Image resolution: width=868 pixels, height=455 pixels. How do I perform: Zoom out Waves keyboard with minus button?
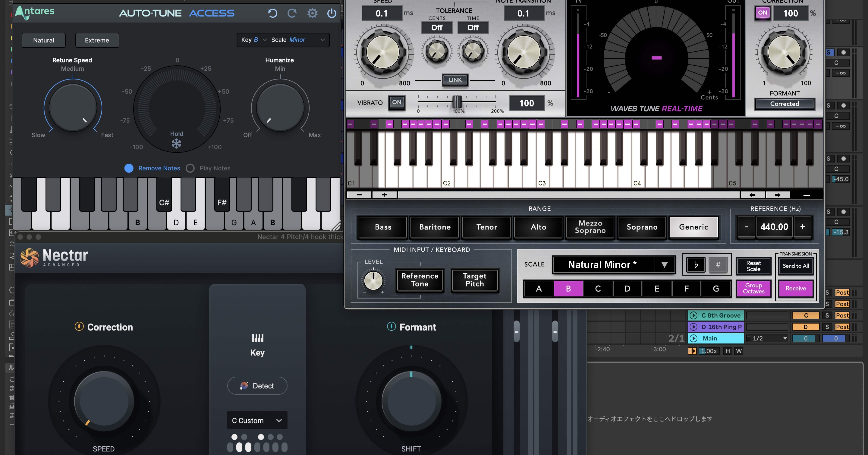(359, 195)
